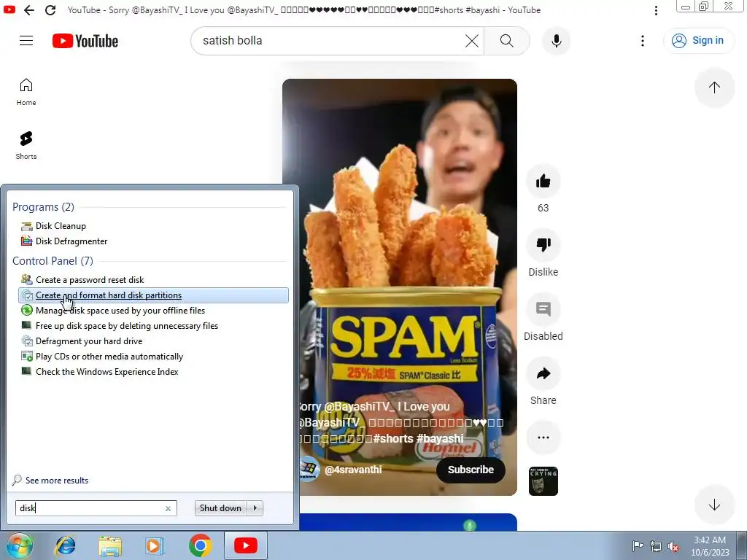Open Internet Explorer from the taskbar
The height and width of the screenshot is (560, 747).
tap(65, 545)
